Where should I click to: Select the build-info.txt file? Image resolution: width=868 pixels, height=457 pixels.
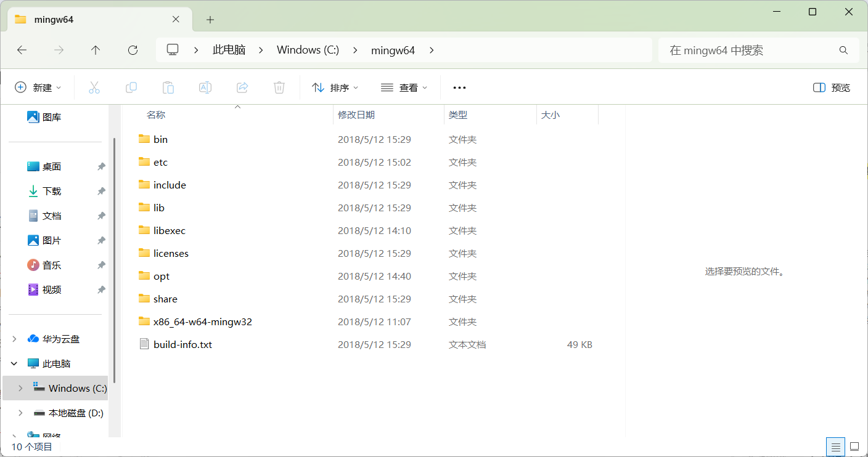[182, 344]
